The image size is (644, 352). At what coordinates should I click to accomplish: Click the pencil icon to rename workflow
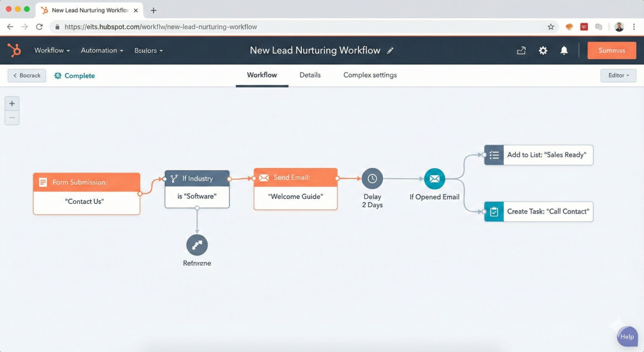[391, 50]
